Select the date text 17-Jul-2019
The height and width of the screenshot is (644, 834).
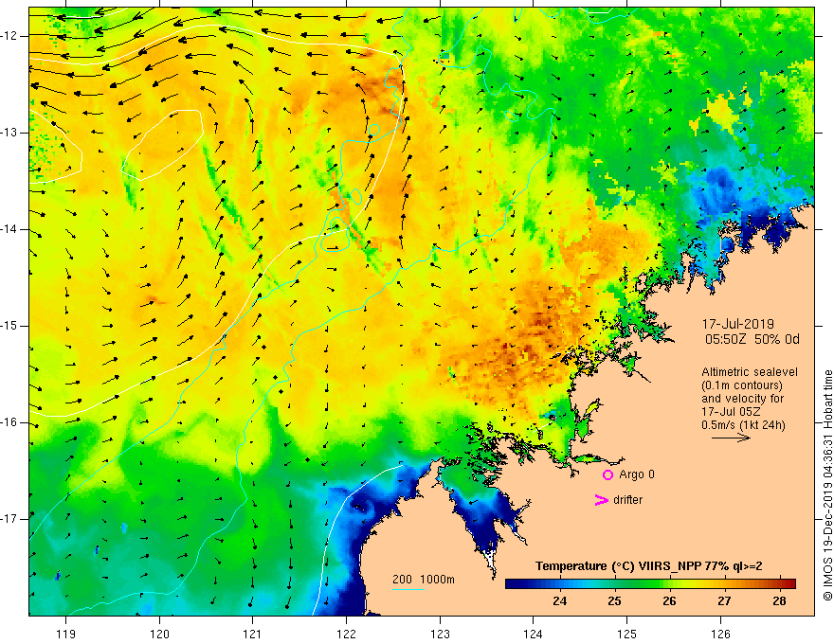[737, 324]
